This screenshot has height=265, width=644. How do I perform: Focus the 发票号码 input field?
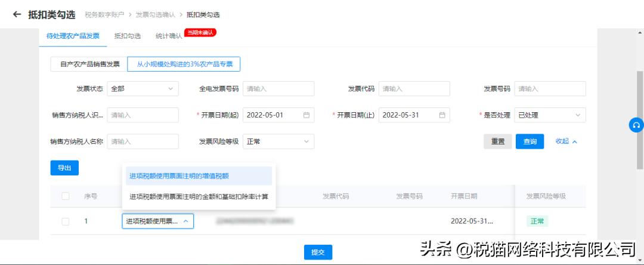pos(550,89)
